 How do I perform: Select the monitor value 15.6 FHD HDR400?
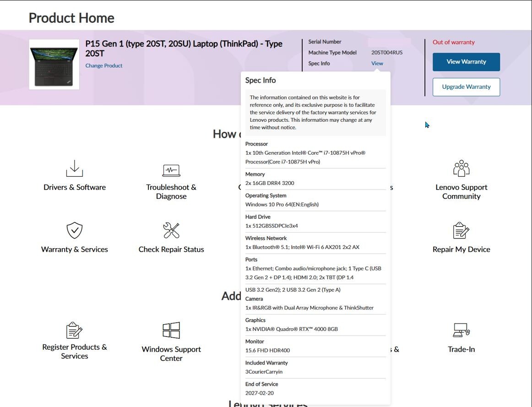click(x=267, y=351)
